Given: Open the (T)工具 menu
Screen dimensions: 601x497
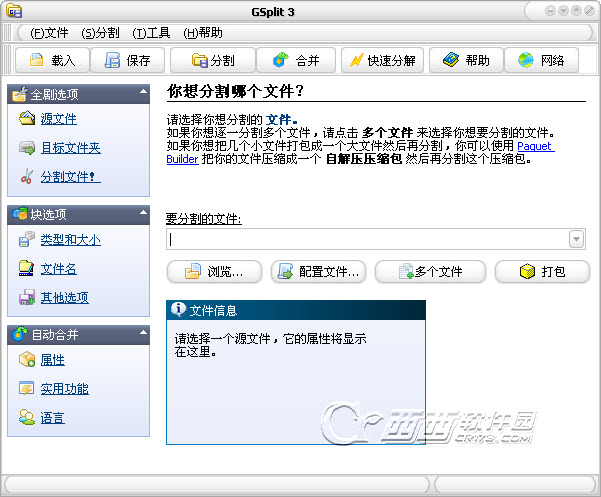Looking at the screenshot, I should pos(151,33).
